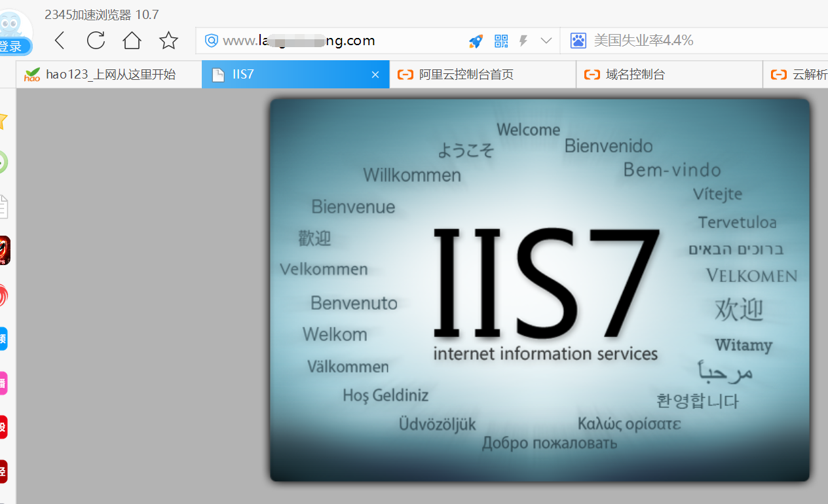Viewport: 828px width, 504px height.
Task: Click the "Welkom" text
Action: (x=335, y=334)
